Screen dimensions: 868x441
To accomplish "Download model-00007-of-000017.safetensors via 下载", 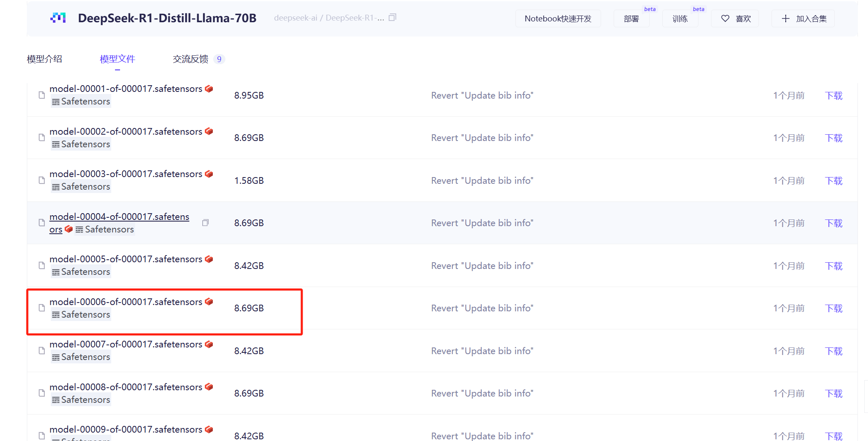I will click(x=834, y=351).
